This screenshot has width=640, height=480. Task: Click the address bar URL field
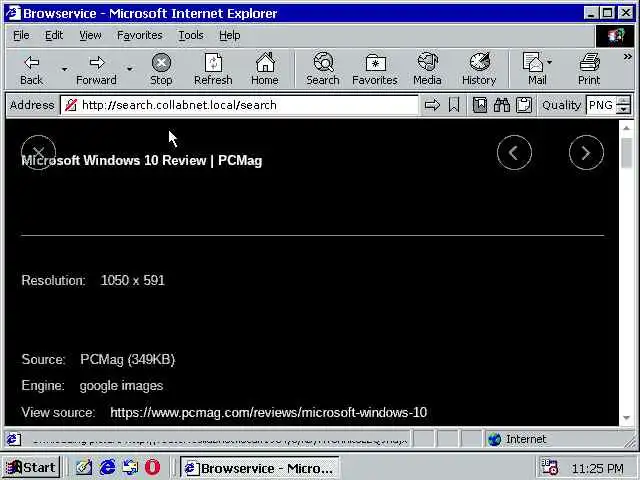(x=239, y=105)
